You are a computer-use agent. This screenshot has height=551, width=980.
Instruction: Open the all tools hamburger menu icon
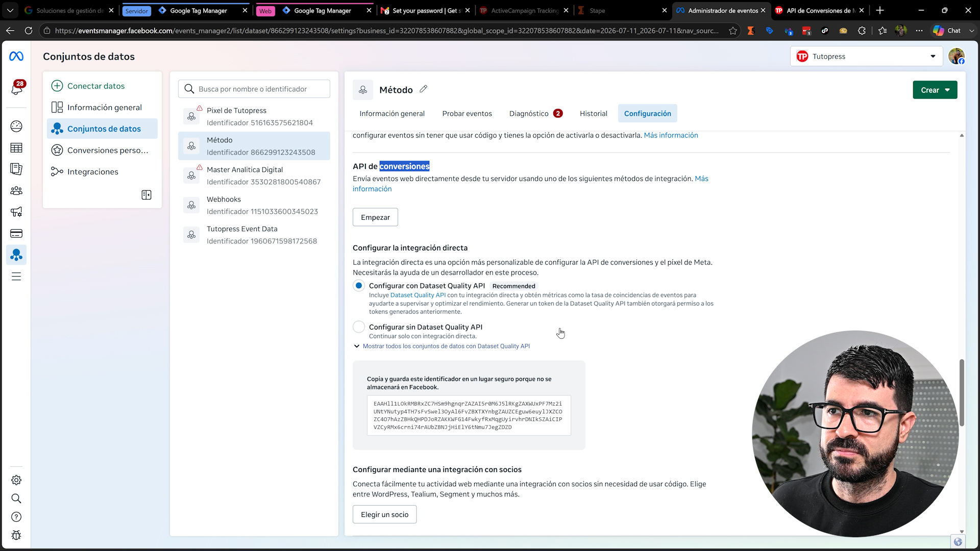coord(16,277)
